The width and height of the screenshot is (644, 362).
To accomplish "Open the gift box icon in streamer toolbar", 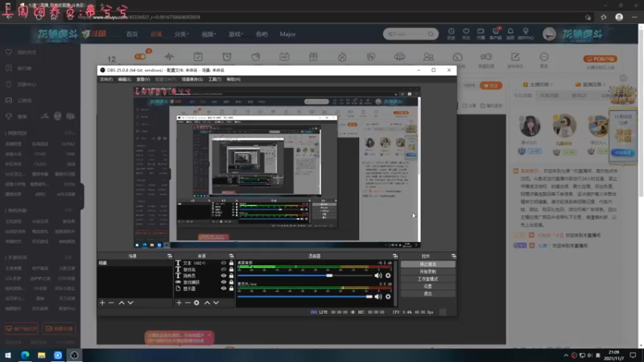I will (x=313, y=56).
